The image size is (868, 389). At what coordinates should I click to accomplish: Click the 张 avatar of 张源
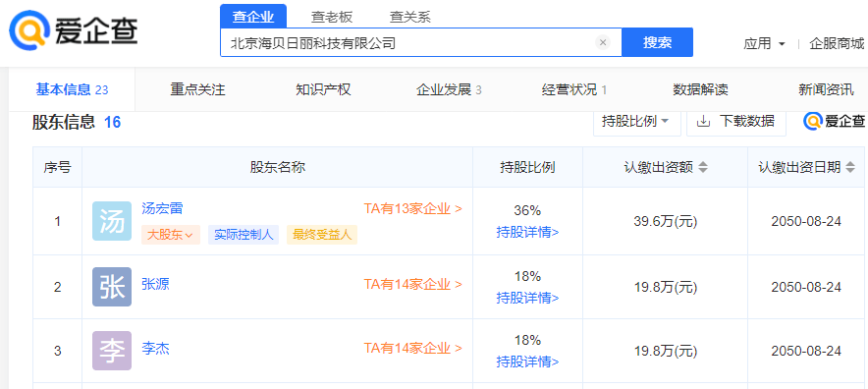click(x=112, y=287)
